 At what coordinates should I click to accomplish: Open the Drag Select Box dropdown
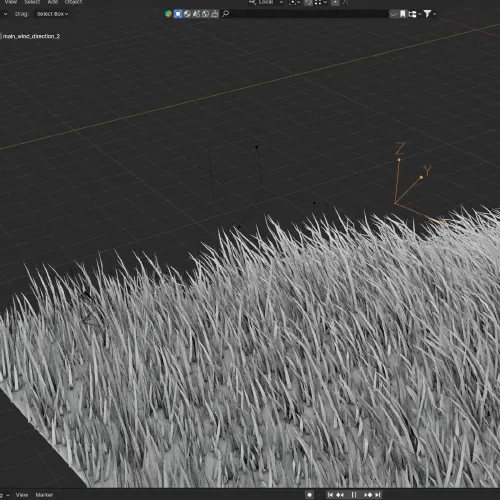[52, 14]
